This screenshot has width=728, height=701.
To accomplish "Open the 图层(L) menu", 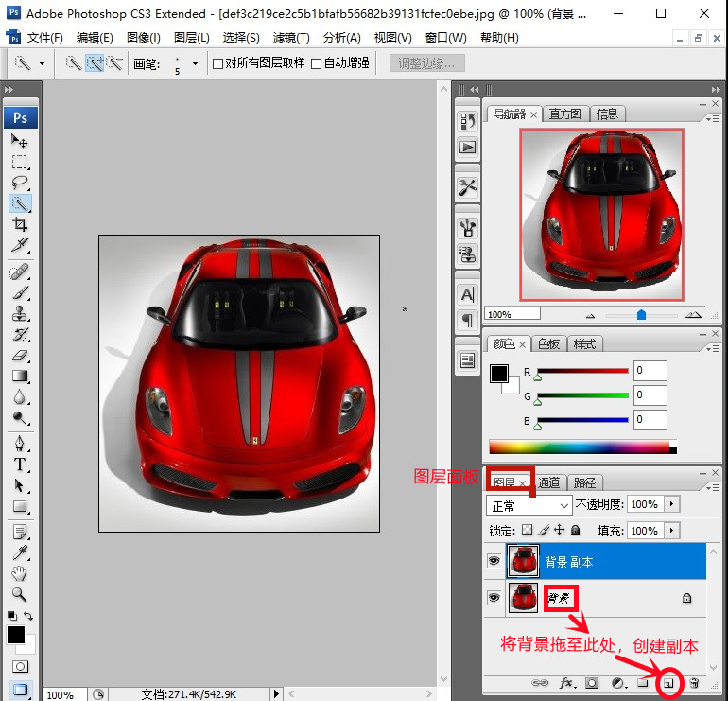I will pyautogui.click(x=192, y=38).
